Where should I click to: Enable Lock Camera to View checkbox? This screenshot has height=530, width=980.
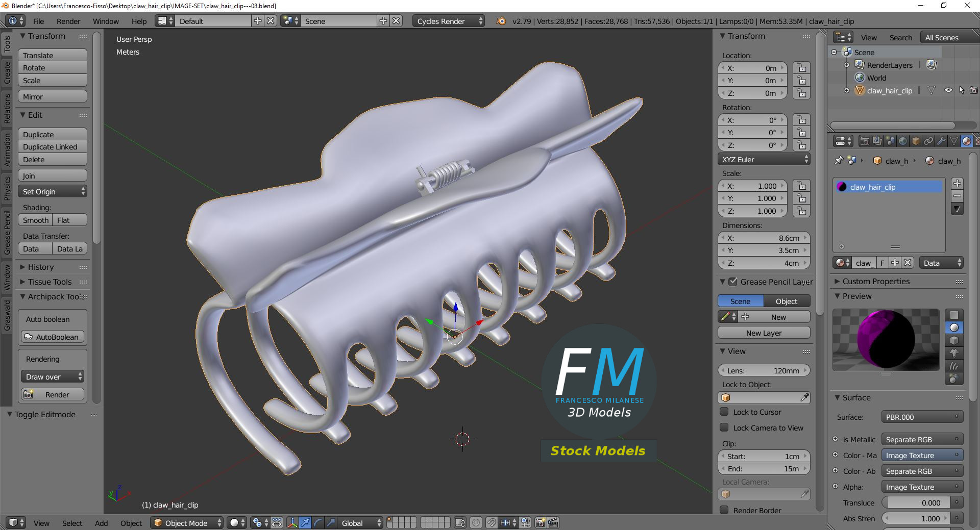click(724, 427)
